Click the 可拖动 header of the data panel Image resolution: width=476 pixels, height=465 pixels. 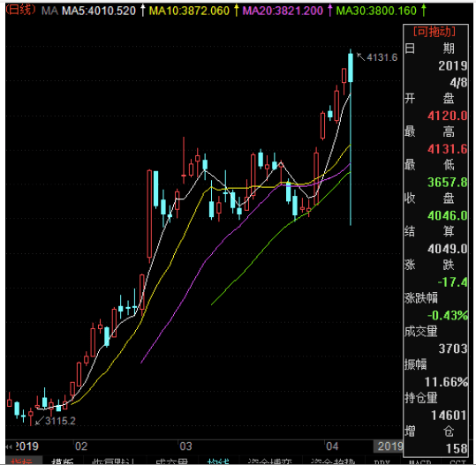click(434, 32)
